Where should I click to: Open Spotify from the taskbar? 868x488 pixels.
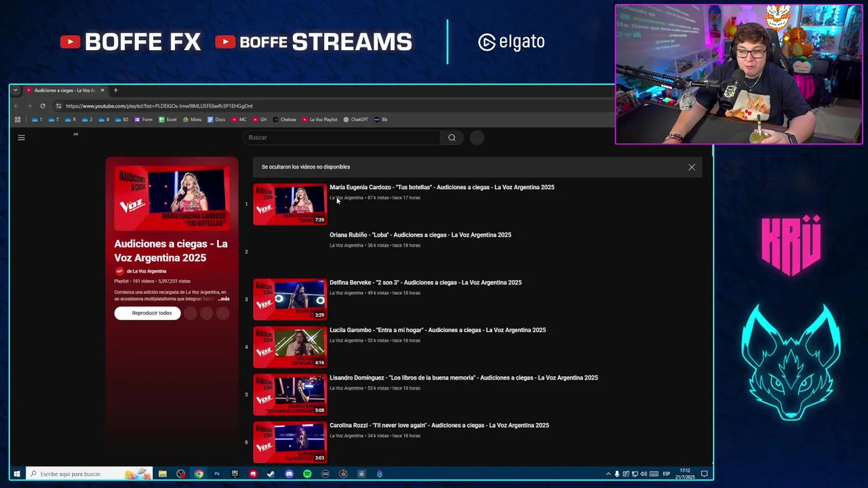tap(307, 474)
